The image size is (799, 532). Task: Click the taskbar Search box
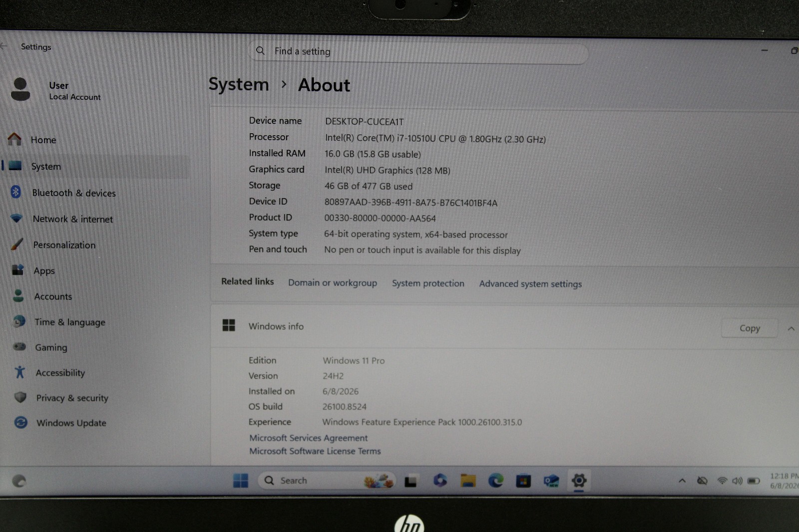tap(327, 481)
